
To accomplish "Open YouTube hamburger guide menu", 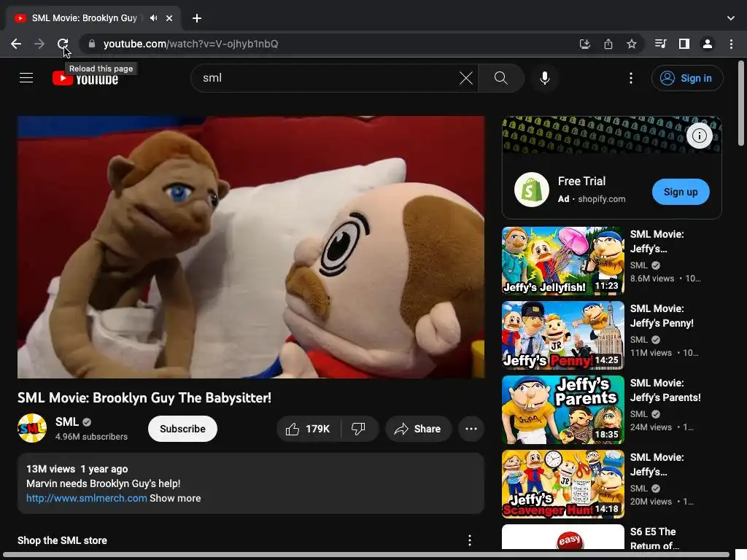I will tap(26, 77).
